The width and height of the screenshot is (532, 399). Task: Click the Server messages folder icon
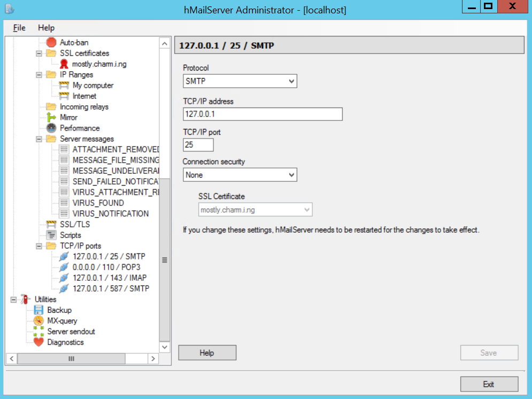[x=51, y=139]
